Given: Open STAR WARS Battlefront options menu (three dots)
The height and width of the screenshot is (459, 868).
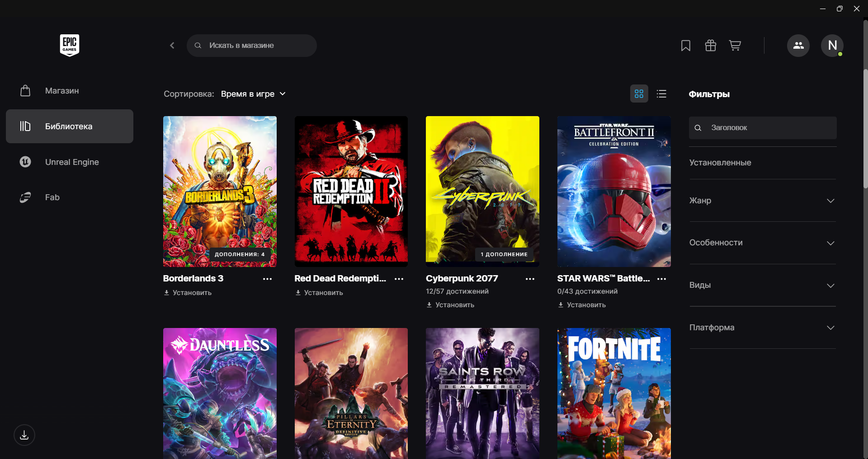Looking at the screenshot, I should [662, 279].
